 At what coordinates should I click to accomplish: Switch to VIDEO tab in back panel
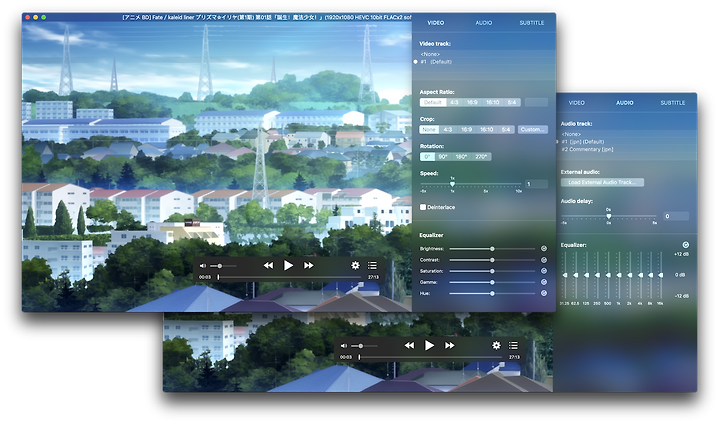pyautogui.click(x=576, y=102)
